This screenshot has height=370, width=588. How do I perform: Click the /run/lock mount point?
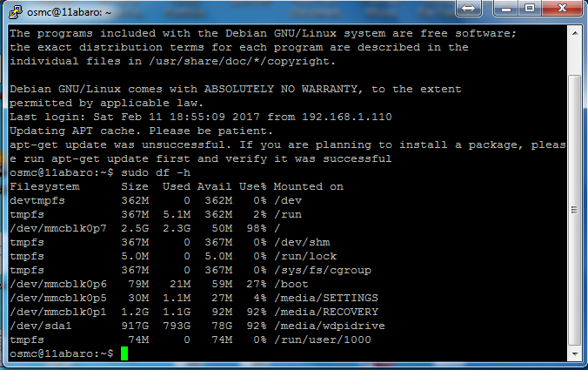click(305, 256)
